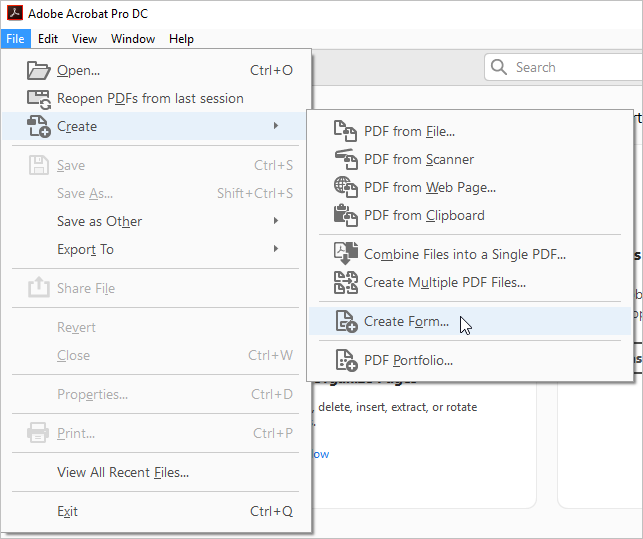This screenshot has height=539, width=643.
Task: Open the Edit menu
Action: (48, 39)
